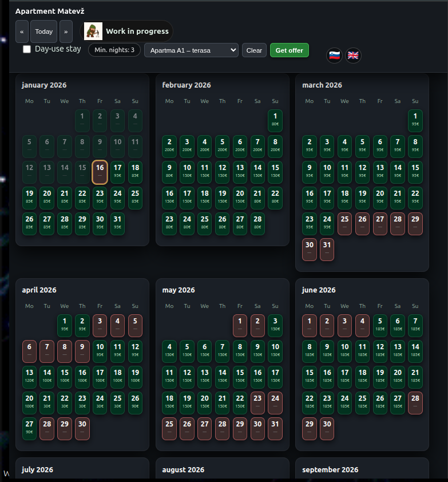448x482 pixels.
Task: Click the Work in progress label
Action: 137,31
